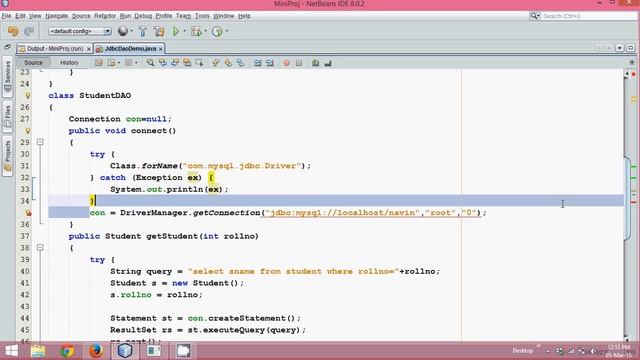
Task: Collapse the getStudent method fold at line 38
Action: tap(40, 247)
